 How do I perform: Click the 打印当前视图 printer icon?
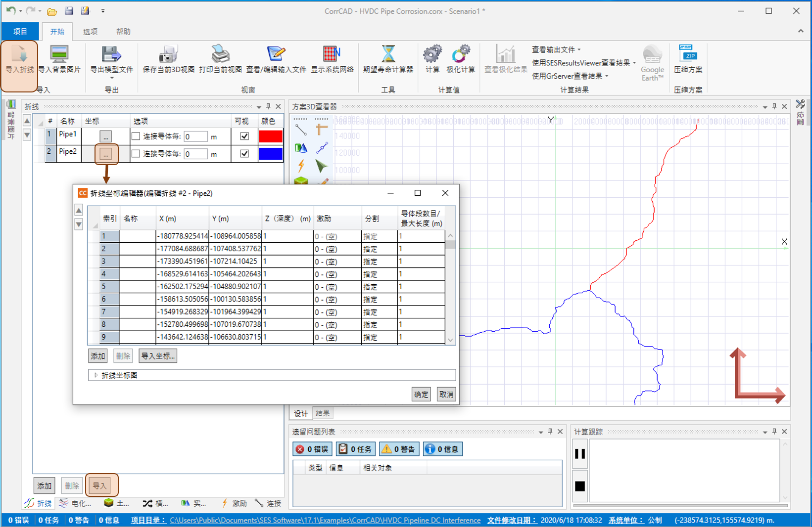(220, 54)
